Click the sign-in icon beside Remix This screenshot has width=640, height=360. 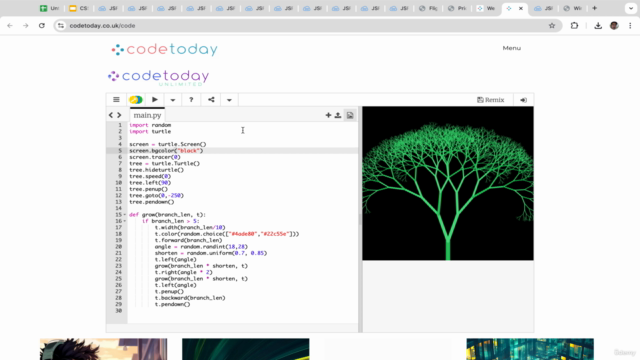point(523,100)
